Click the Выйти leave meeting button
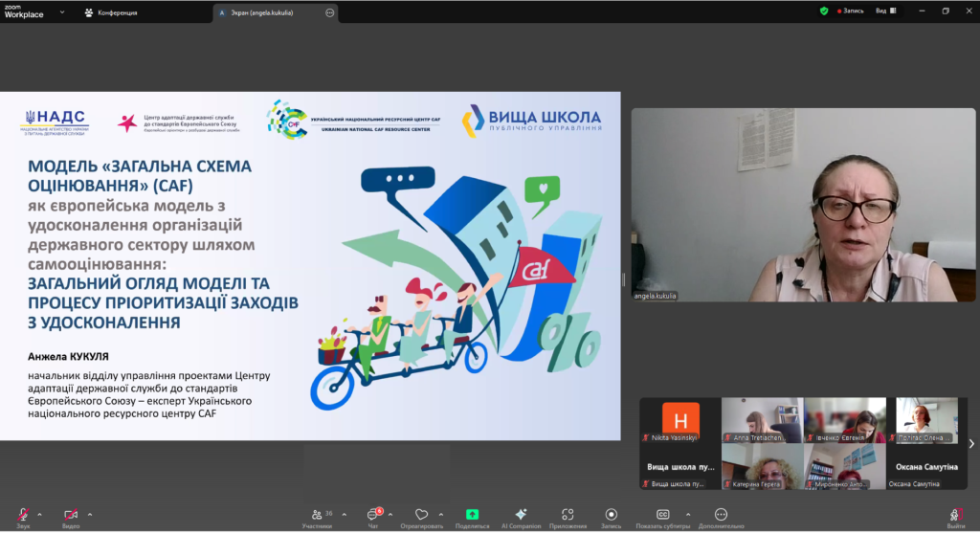The height and width of the screenshot is (534, 980). [x=956, y=517]
